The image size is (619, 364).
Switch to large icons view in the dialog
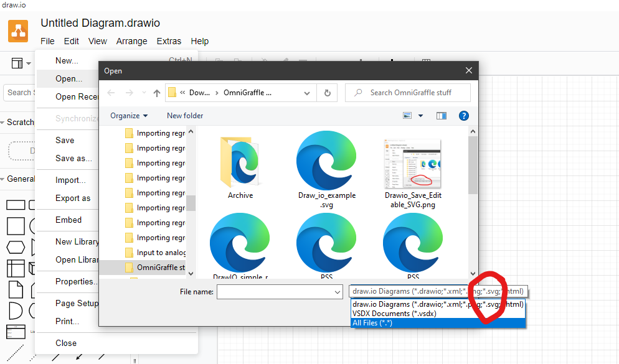point(407,116)
